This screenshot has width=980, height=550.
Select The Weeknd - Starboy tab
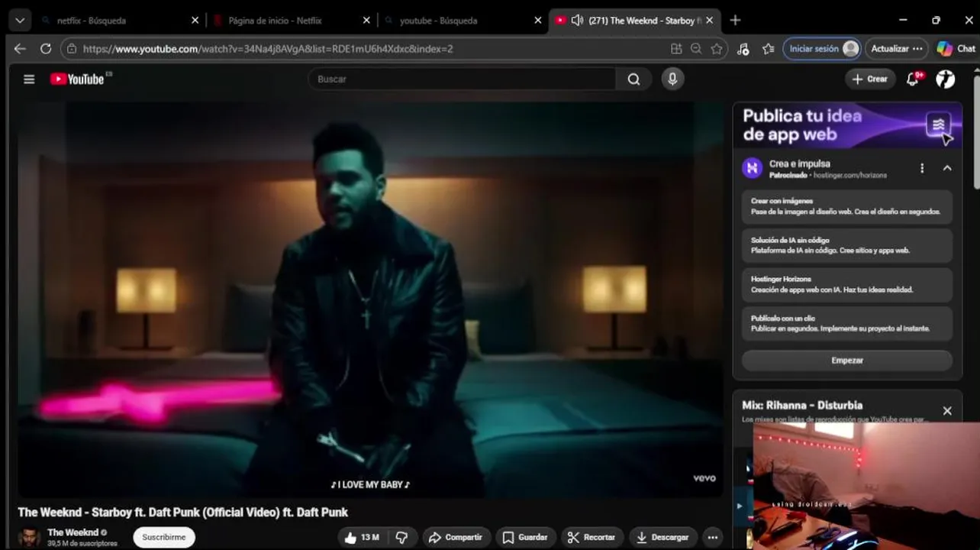coord(645,21)
